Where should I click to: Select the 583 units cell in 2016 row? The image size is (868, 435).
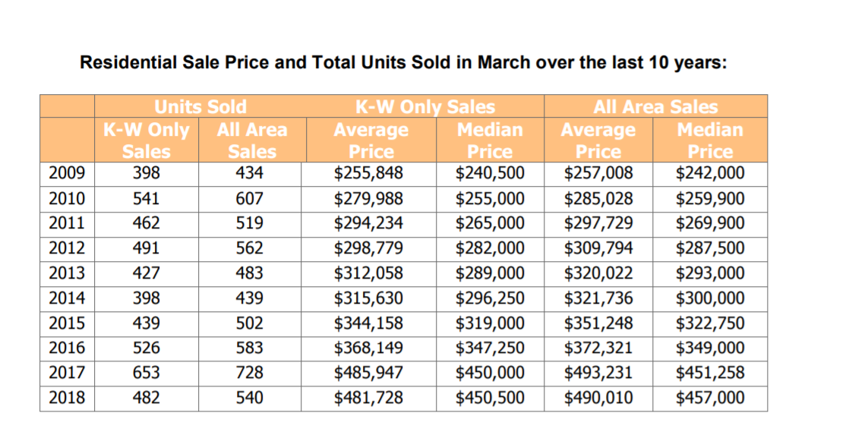tap(250, 348)
